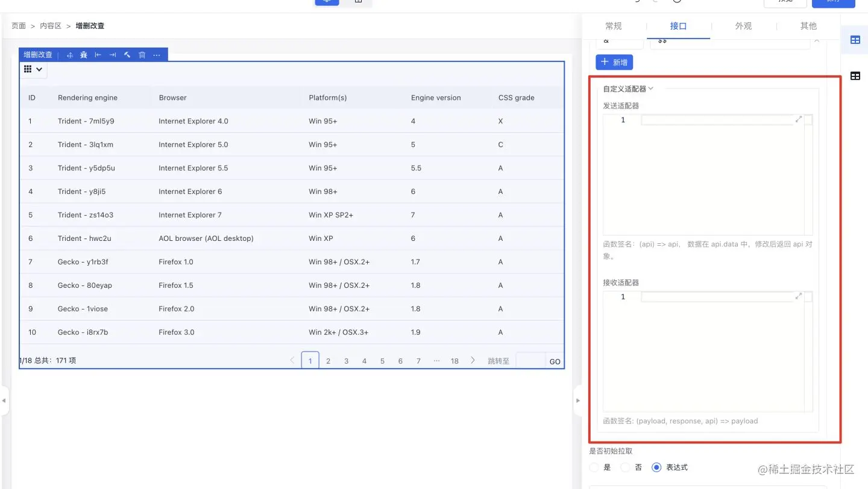Go to the next page with the right chevron
Screen dimensions: 868x489
point(473,361)
